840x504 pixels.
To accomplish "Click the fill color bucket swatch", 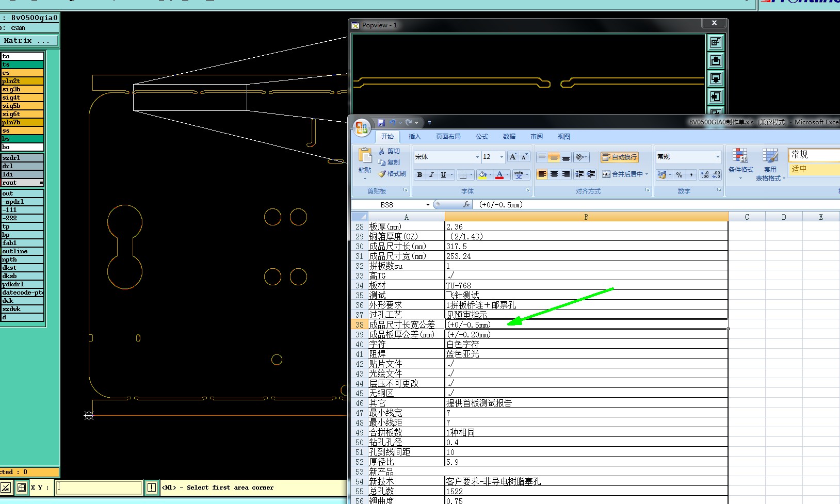I will 482,175.
